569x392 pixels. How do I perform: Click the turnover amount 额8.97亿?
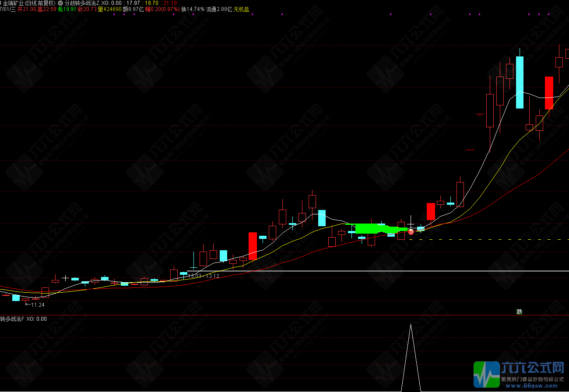click(x=133, y=9)
